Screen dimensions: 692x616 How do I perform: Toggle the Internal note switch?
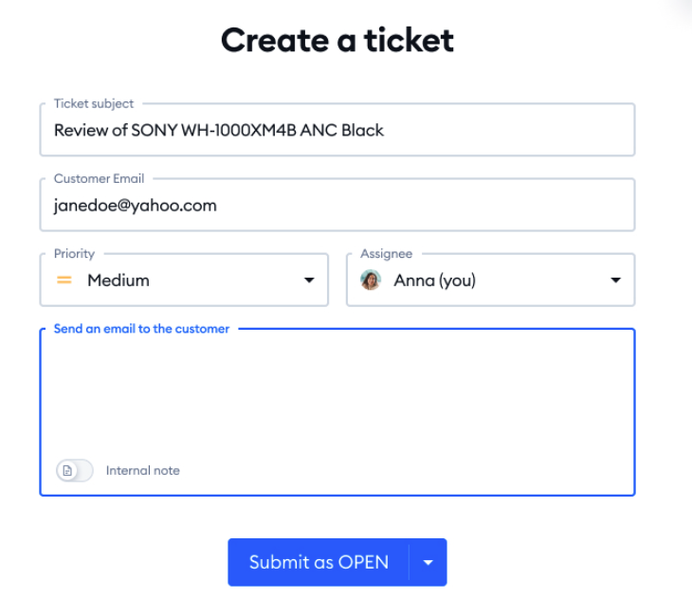click(75, 470)
